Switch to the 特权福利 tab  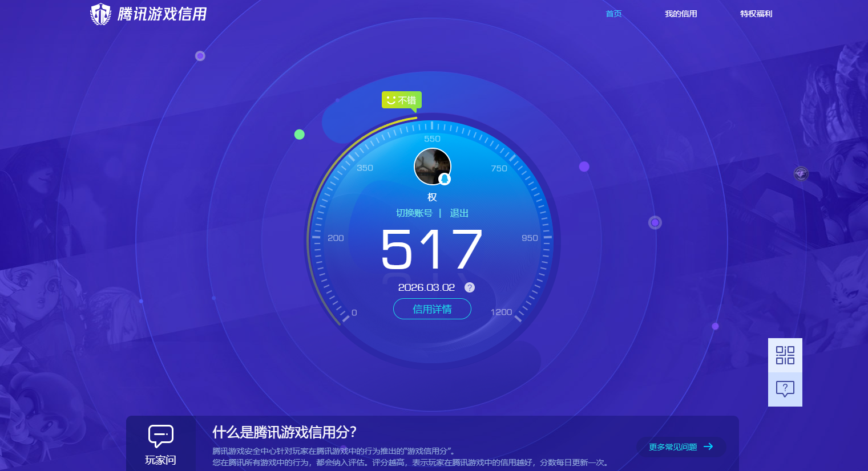pos(756,14)
